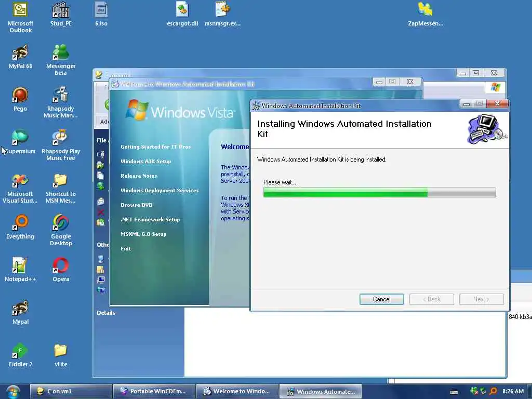Click "Please wait..." status text
532x399 pixels.
[x=280, y=182]
